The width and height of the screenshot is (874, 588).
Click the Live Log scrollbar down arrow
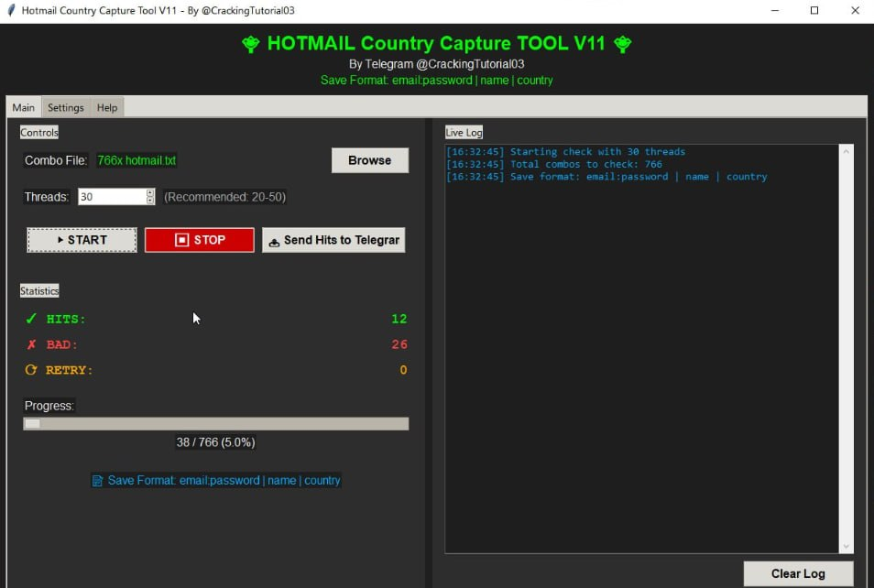pos(847,546)
